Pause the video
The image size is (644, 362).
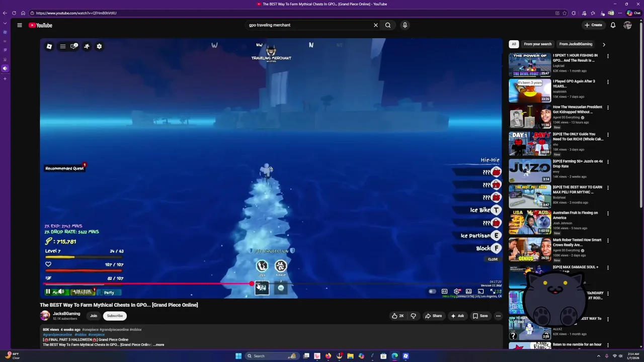pyautogui.click(x=48, y=292)
